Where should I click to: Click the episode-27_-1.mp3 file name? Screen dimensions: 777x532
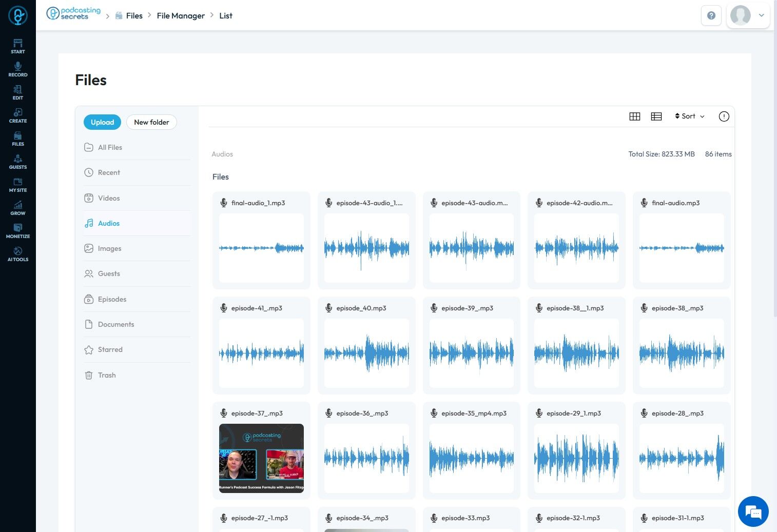point(259,518)
